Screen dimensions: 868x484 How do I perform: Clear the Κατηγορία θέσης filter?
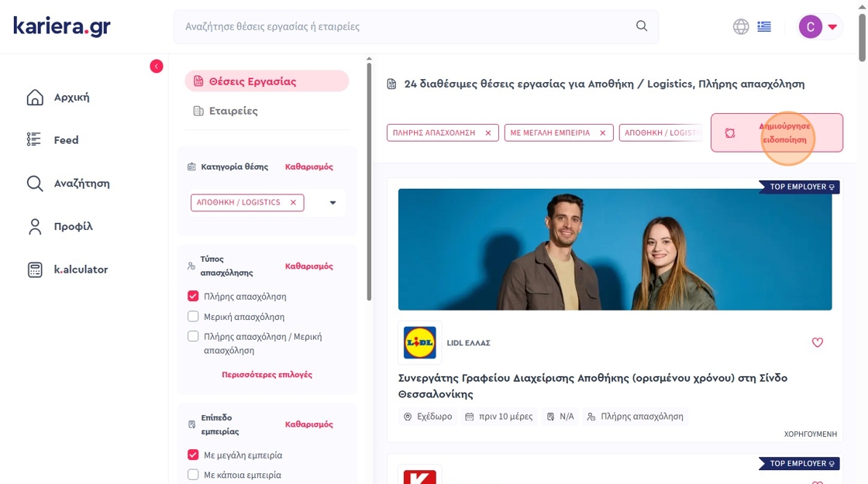[x=309, y=166]
